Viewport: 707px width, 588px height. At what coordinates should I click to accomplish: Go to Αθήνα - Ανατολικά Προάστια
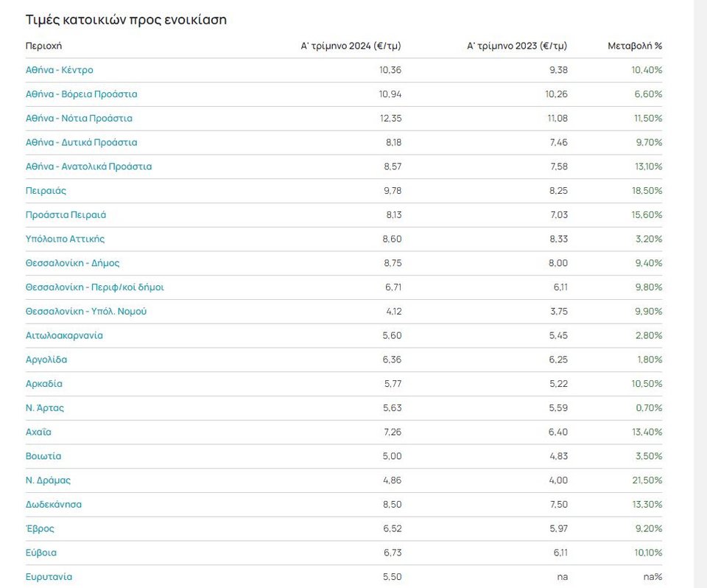[x=88, y=167]
